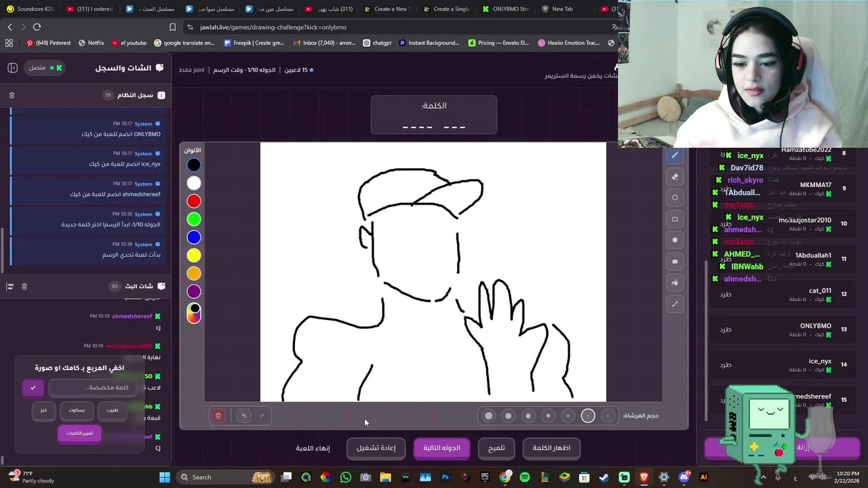The width and height of the screenshot is (868, 488).
Task: Choose the middle brush size dot
Action: (548, 415)
